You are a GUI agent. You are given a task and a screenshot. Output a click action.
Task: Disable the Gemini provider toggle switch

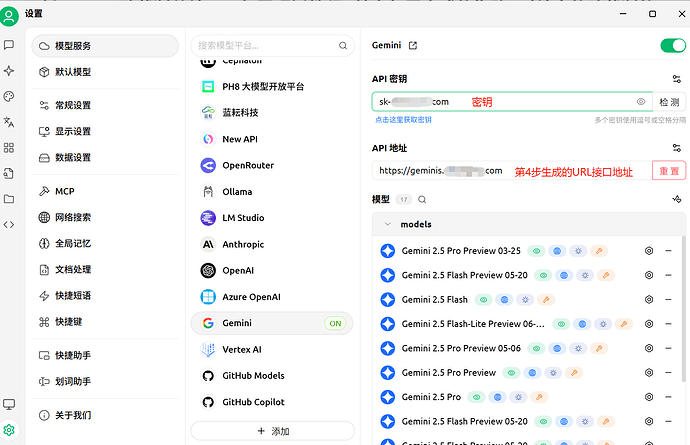click(x=673, y=45)
